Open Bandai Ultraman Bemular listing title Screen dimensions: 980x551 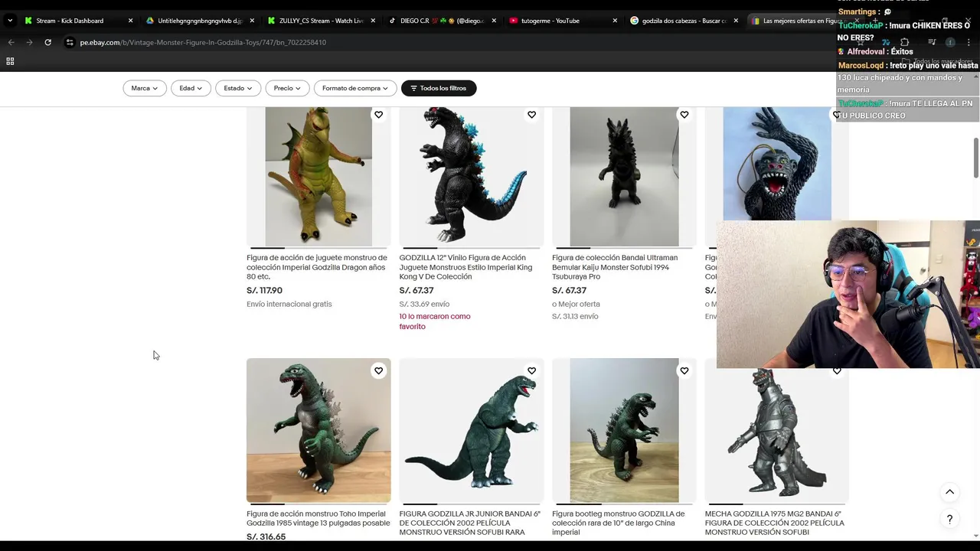tap(615, 267)
